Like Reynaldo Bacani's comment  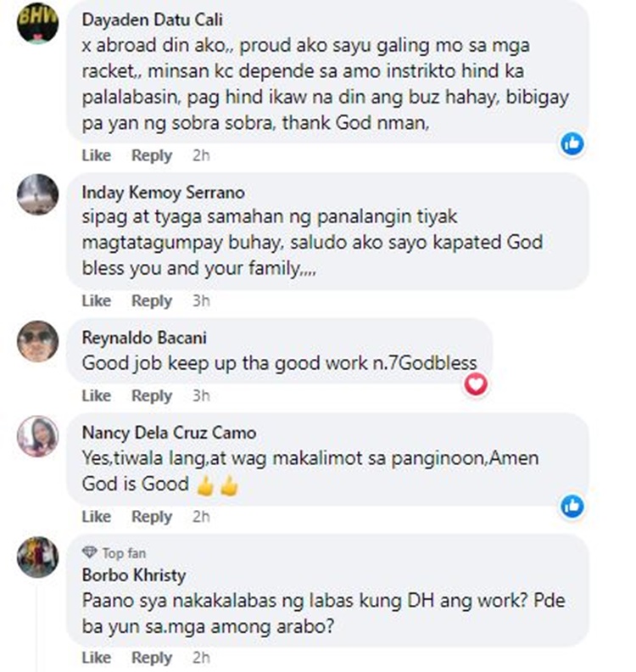(97, 395)
